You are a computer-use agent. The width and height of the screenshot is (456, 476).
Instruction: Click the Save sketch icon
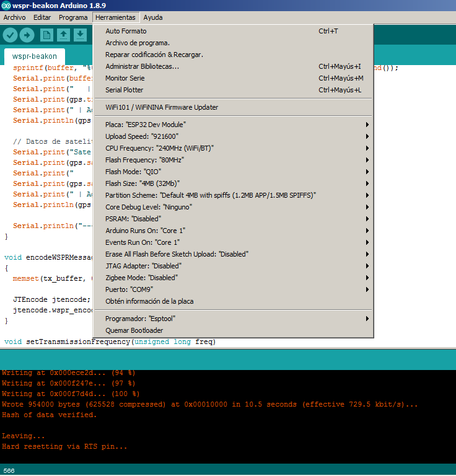[80, 35]
